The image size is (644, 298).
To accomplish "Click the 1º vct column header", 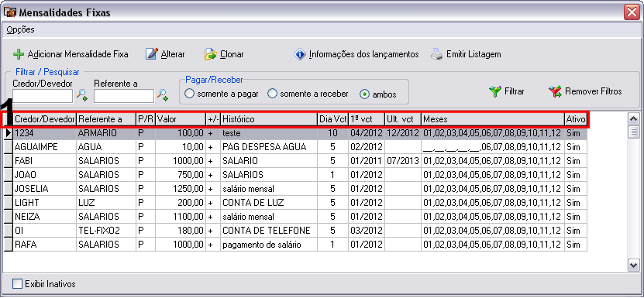I will click(x=367, y=119).
